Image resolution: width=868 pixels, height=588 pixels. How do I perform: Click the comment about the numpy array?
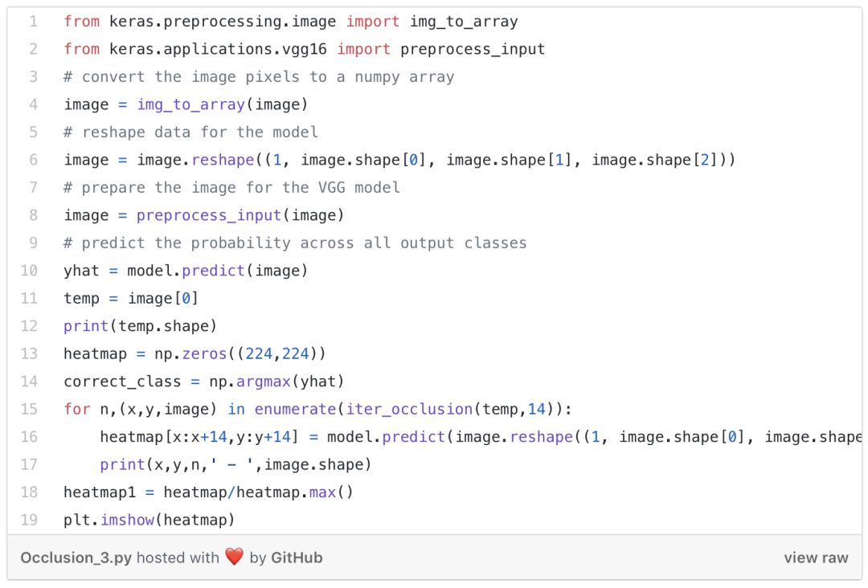tap(259, 77)
